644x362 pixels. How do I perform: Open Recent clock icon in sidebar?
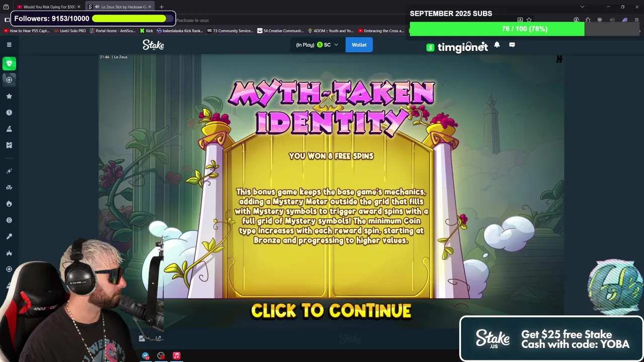[x=9, y=113]
